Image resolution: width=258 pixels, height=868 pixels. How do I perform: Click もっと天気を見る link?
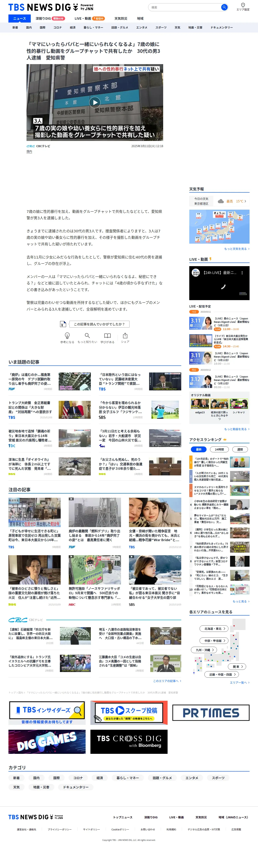point(237,249)
